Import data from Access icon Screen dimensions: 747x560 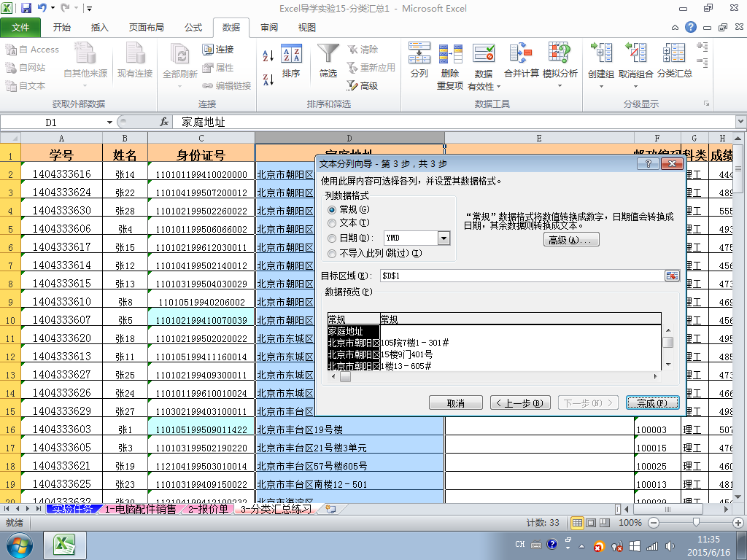click(32, 50)
